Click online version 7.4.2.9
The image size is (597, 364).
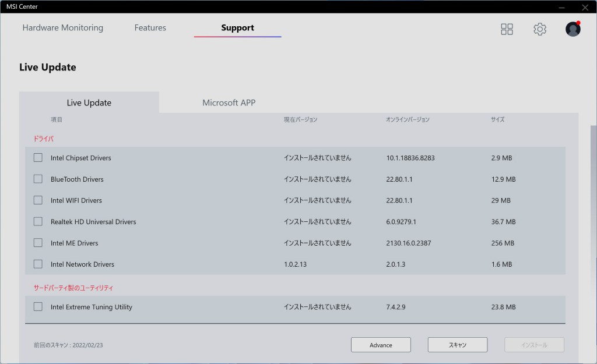396,307
